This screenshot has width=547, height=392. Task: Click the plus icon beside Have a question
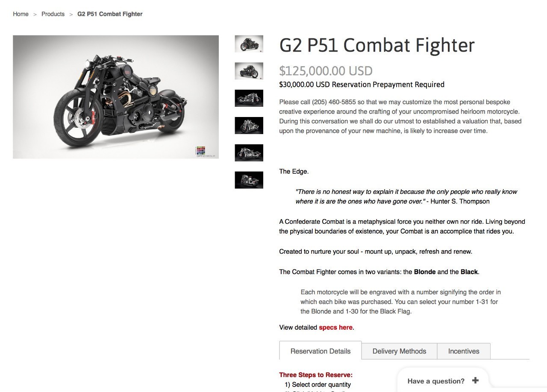475,380
